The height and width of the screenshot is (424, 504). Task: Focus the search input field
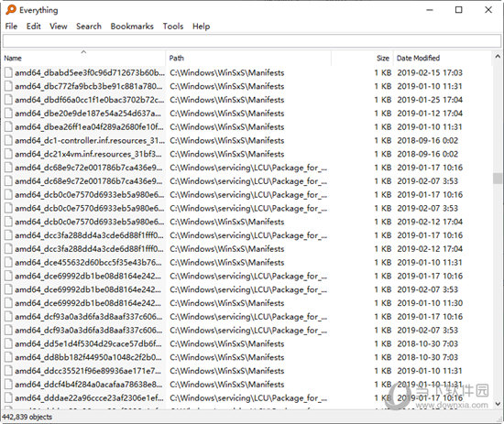(x=252, y=41)
